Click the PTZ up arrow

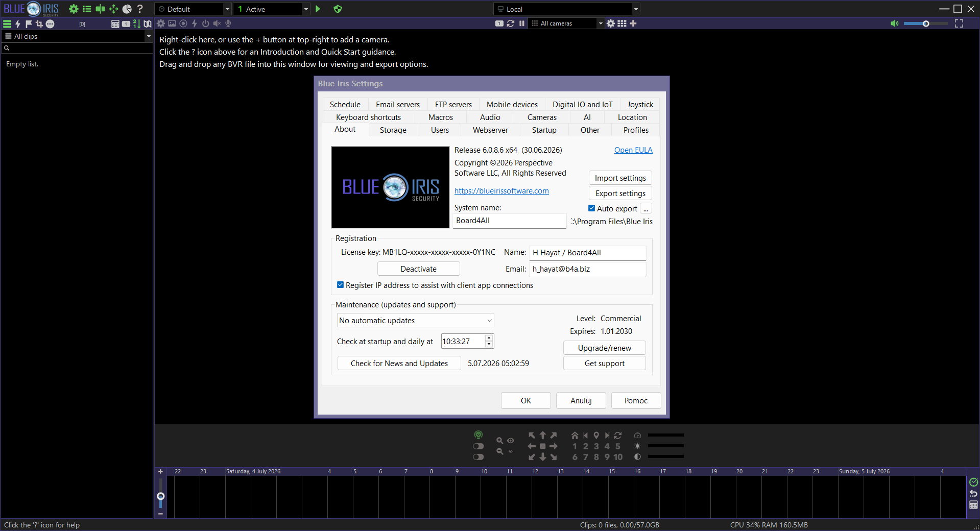[543, 435]
